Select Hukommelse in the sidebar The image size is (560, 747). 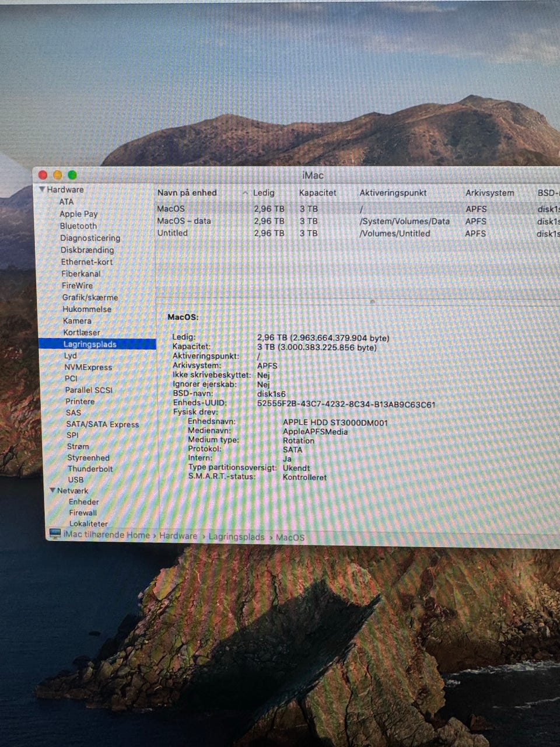point(87,309)
